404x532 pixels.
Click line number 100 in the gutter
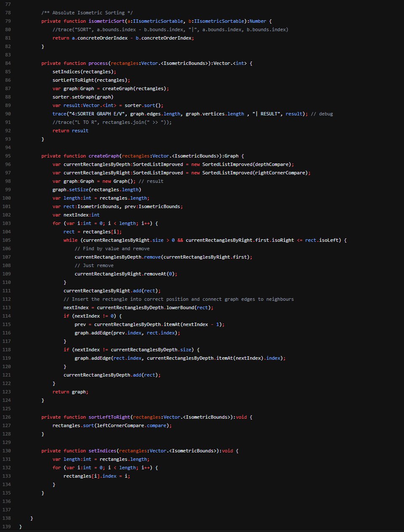click(7, 198)
